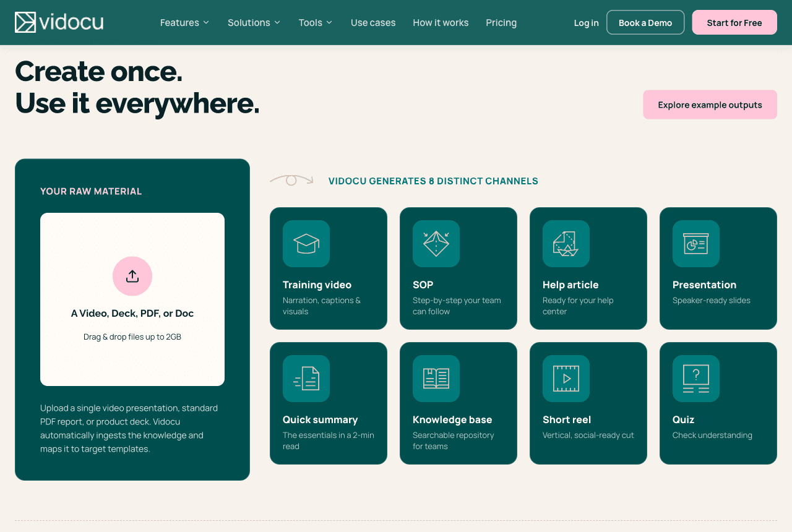Open the Solutions dropdown
The width and height of the screenshot is (792, 532).
[254, 22]
